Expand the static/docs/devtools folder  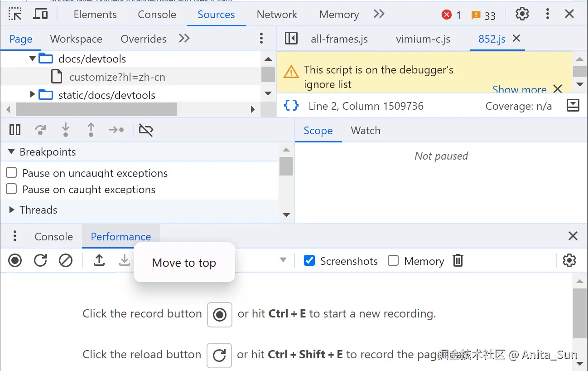[33, 95]
